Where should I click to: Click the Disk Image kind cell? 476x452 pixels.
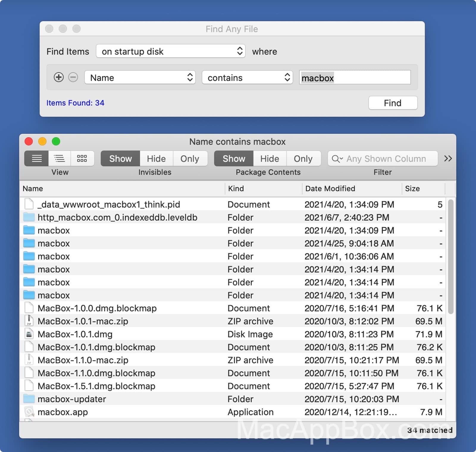(x=250, y=334)
